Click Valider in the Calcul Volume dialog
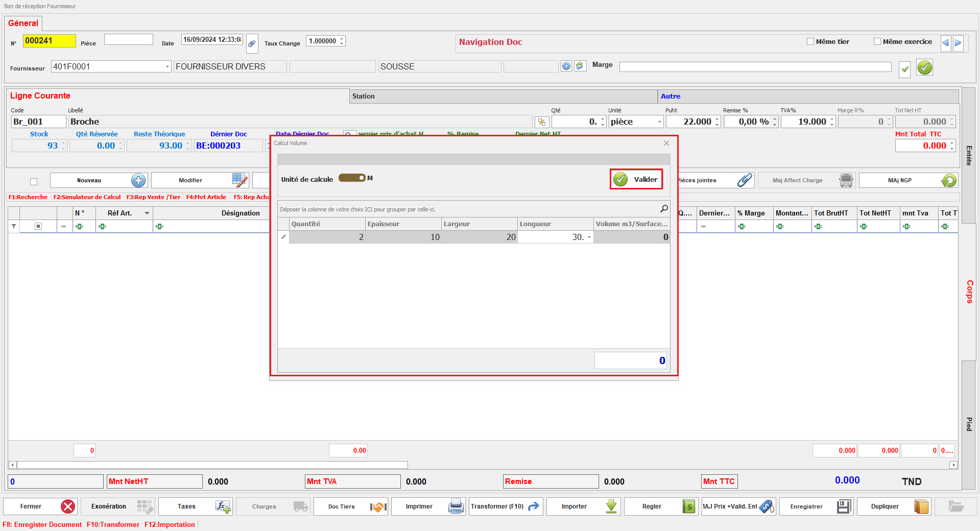 [636, 179]
